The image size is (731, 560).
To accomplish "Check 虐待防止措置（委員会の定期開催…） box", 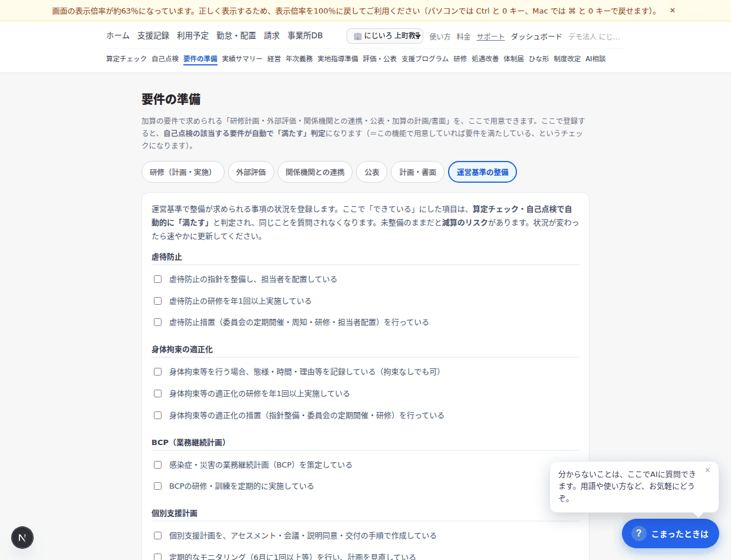I will click(x=157, y=322).
